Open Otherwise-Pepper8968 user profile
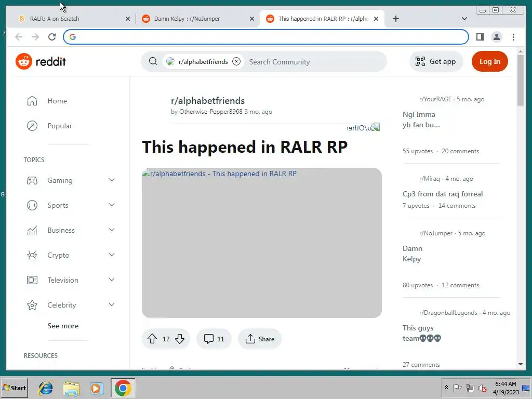Viewport: 532px width, 399px height. pyautogui.click(x=211, y=112)
